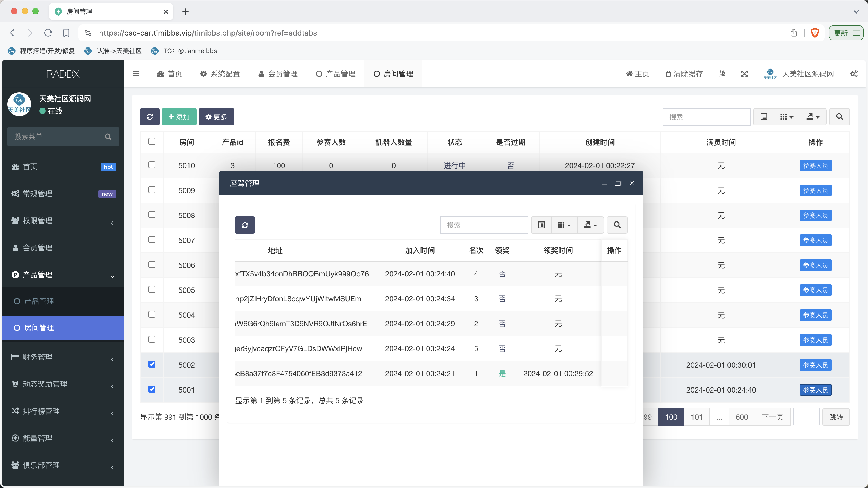Viewport: 868px width, 488px height.
Task: Click the browser back arrow
Action: coord(12,33)
